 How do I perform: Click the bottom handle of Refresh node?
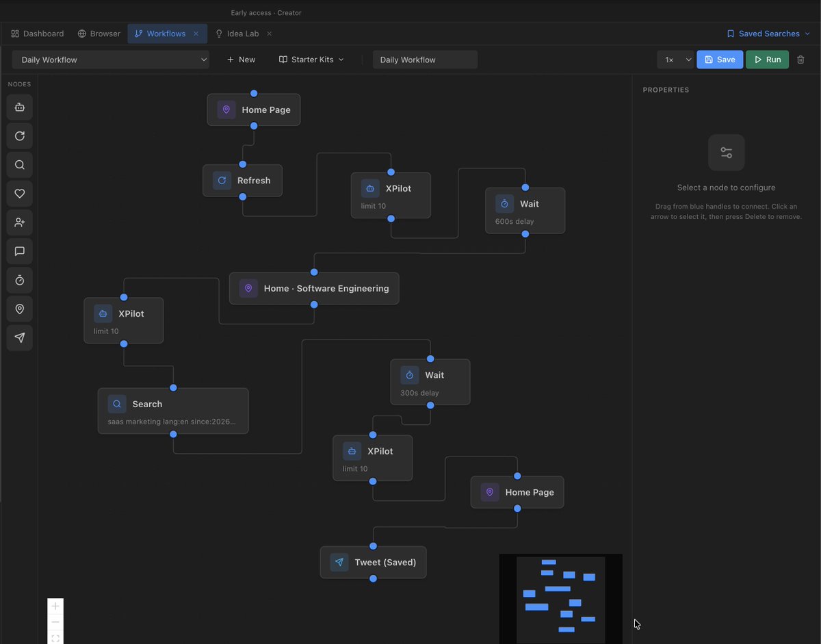point(242,196)
